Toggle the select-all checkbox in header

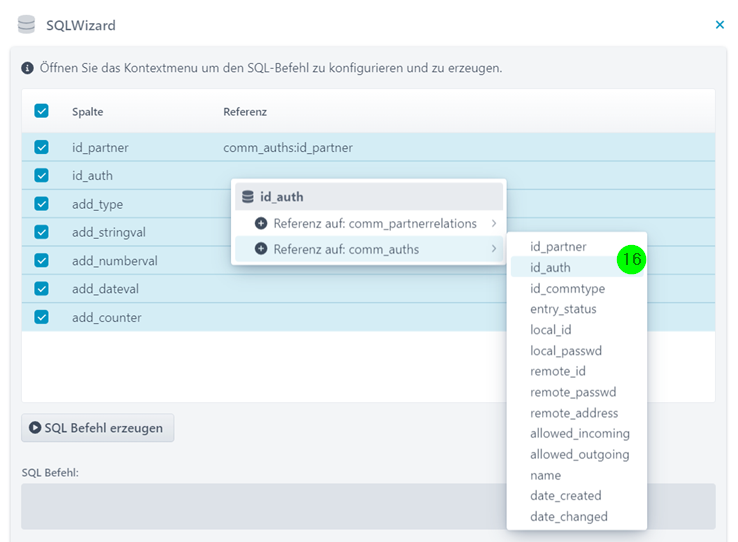click(41, 111)
